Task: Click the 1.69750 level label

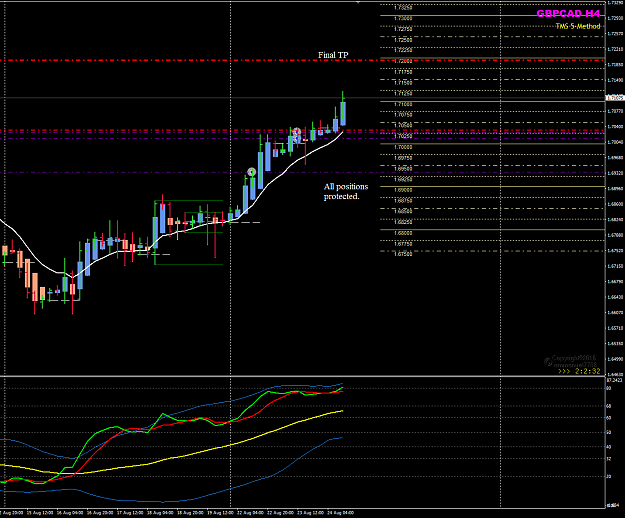Action: point(403,158)
